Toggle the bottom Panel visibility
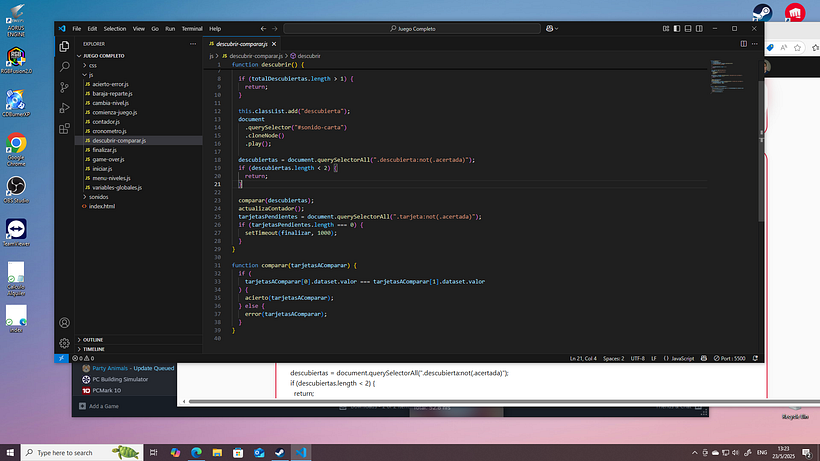The height and width of the screenshot is (461, 820). pos(688,29)
